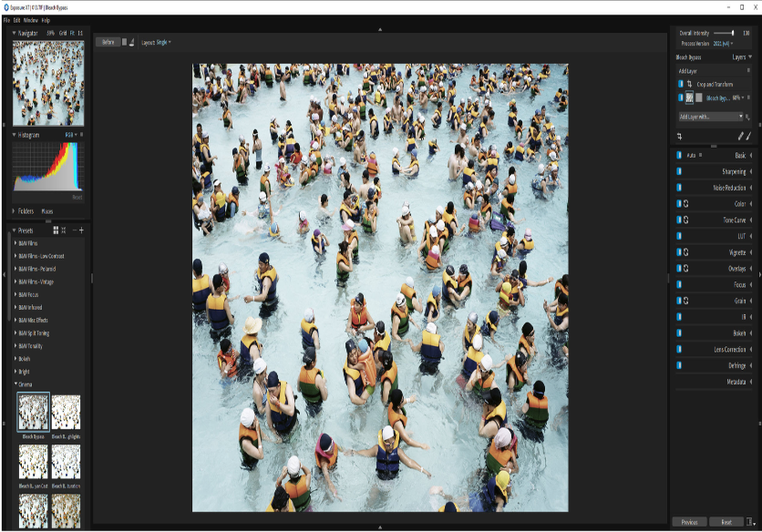Click the minus icon in the Presets header
The width and height of the screenshot is (762, 532).
(75, 230)
